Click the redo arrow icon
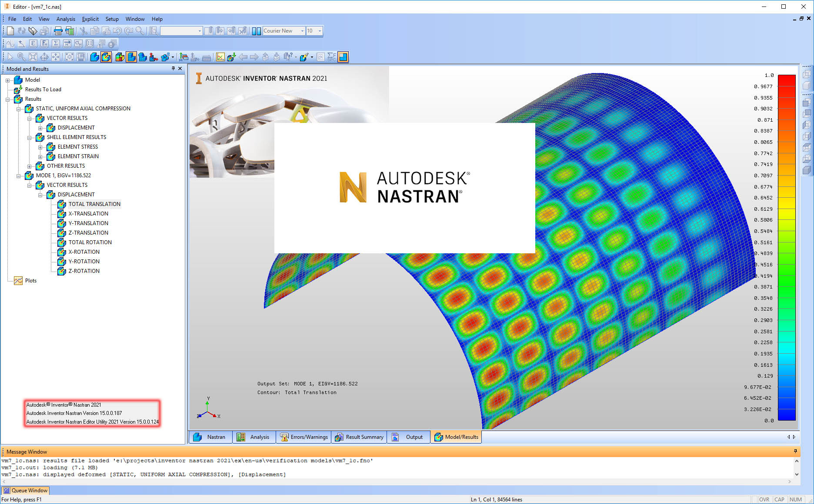814x504 pixels. coord(128,31)
